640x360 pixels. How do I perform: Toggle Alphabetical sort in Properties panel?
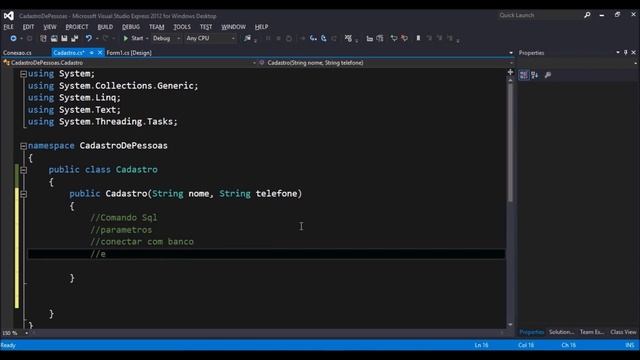coord(535,75)
